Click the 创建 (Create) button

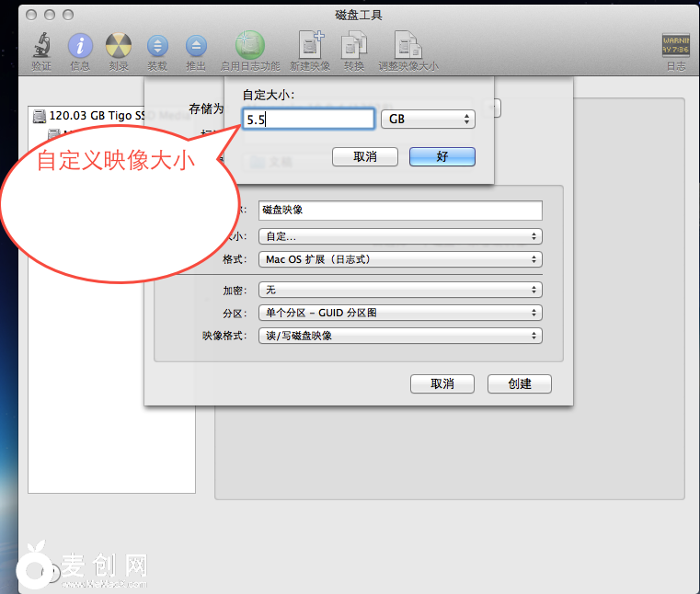pyautogui.click(x=519, y=383)
